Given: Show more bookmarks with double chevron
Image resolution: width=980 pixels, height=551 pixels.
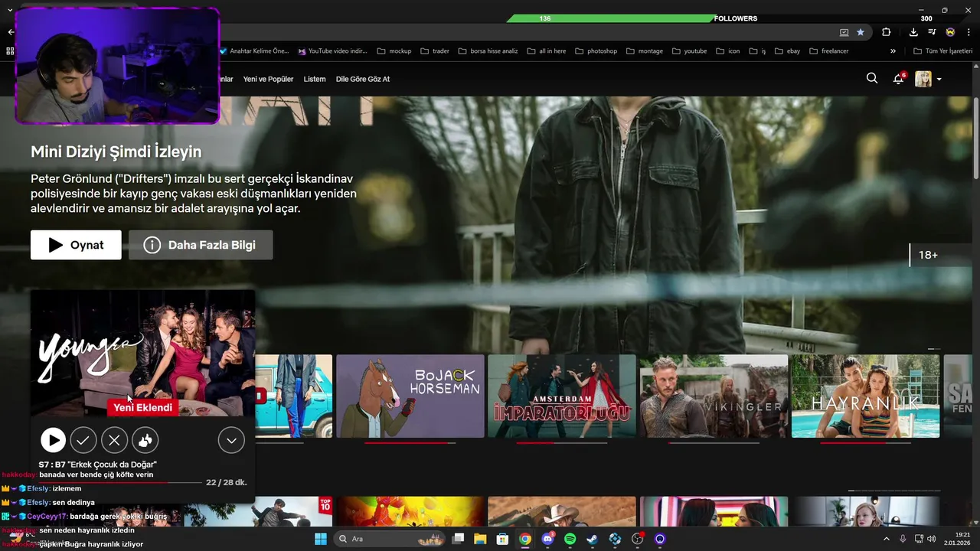Looking at the screenshot, I should coord(893,51).
